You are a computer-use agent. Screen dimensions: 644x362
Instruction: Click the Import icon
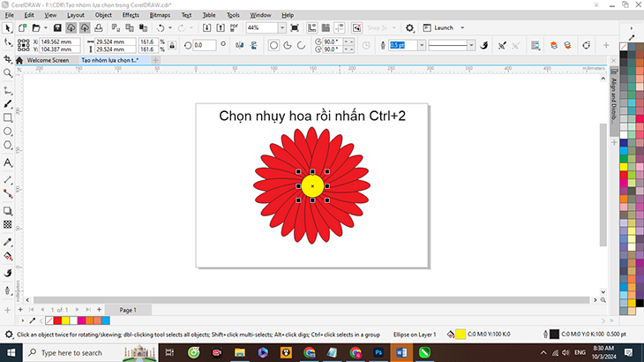pyautogui.click(x=207, y=27)
